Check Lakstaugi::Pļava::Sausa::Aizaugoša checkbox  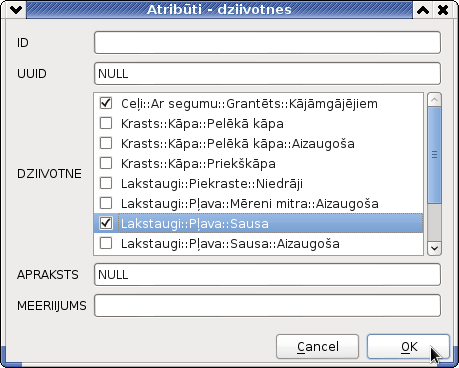106,243
